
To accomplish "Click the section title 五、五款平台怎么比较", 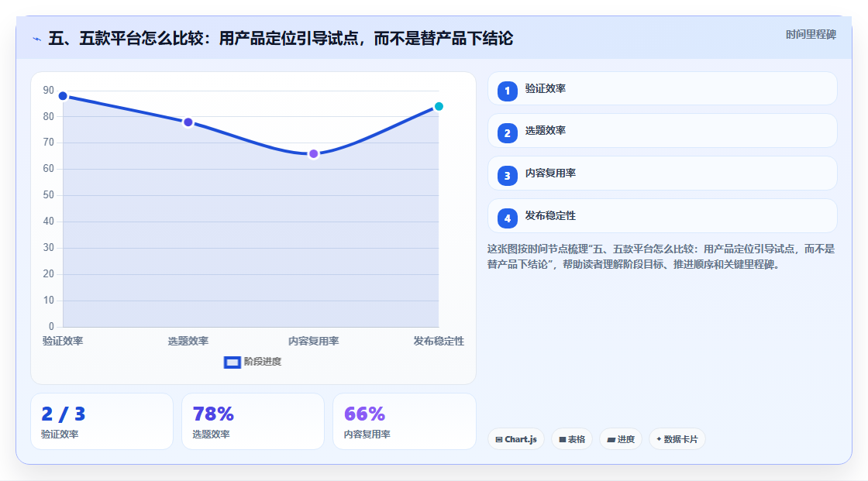I will 281,38.
